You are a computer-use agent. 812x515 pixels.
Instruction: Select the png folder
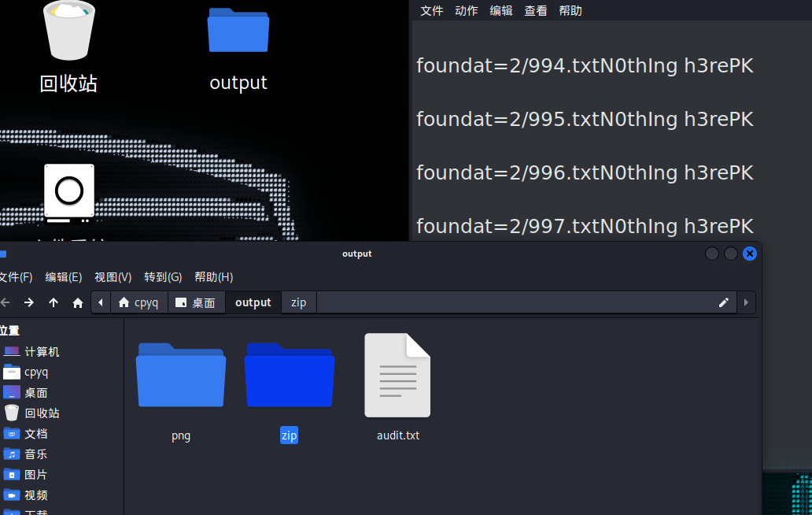[181, 375]
